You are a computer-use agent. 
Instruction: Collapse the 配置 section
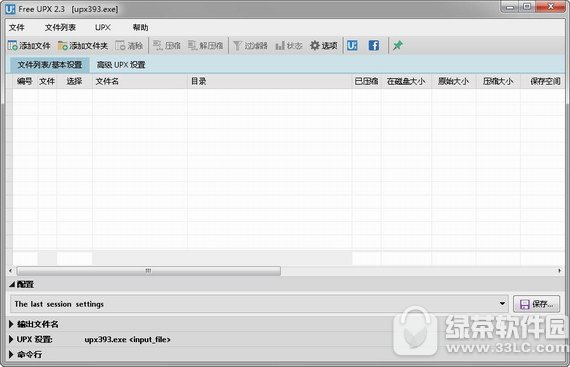coord(12,284)
